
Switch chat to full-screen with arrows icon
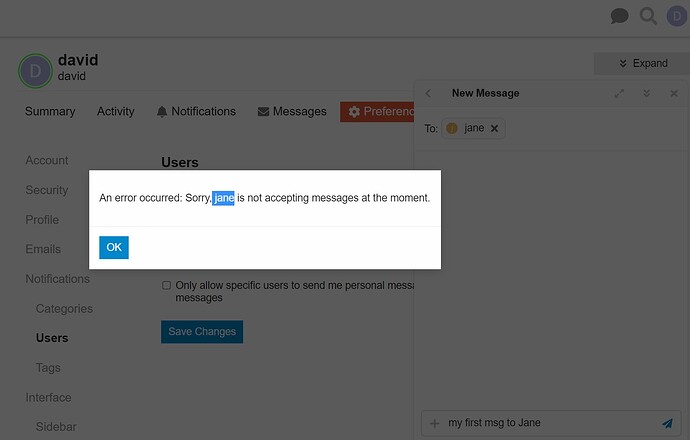619,93
